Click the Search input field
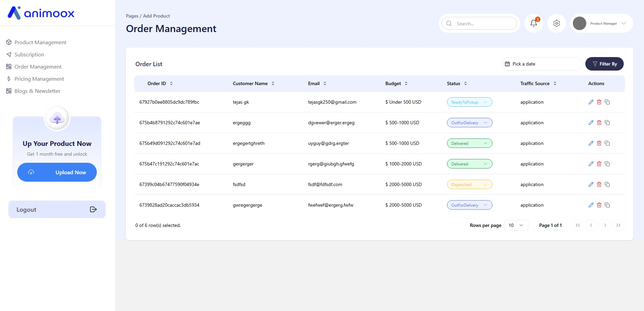Image resolution: width=644 pixels, height=311 pixels. [x=479, y=23]
